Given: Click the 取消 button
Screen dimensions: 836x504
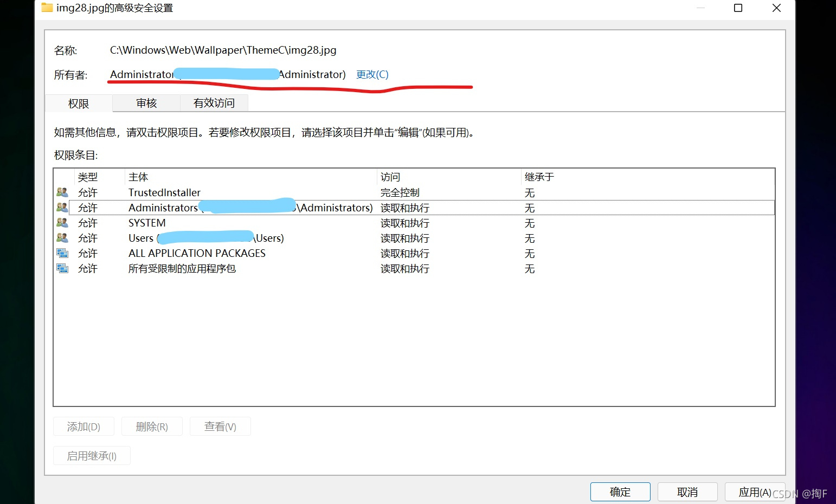Looking at the screenshot, I should click(687, 492).
